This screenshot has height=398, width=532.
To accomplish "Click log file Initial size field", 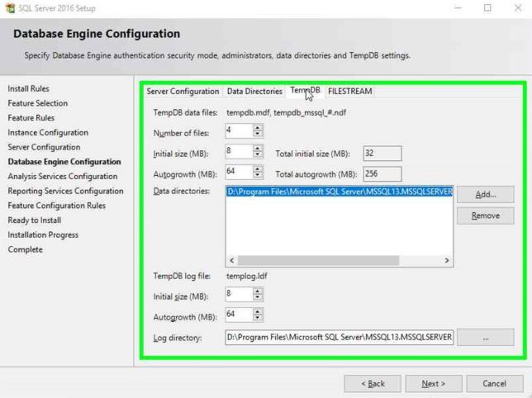I will coord(240,295).
